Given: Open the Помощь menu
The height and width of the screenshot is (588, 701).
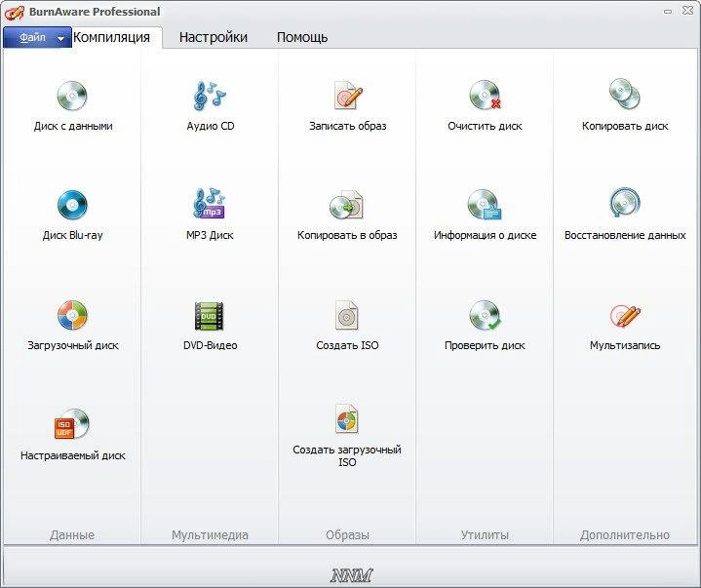Looking at the screenshot, I should click(x=302, y=37).
